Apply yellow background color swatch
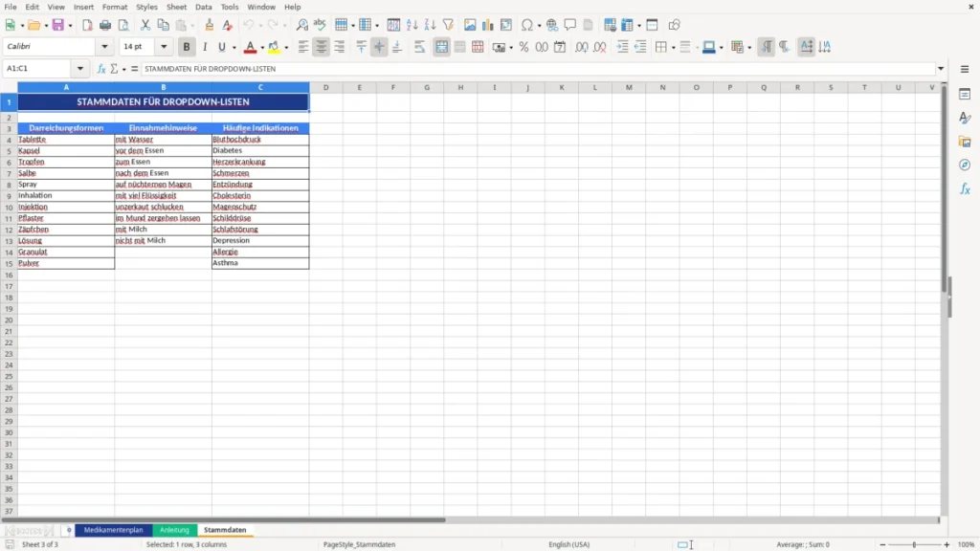 point(274,47)
